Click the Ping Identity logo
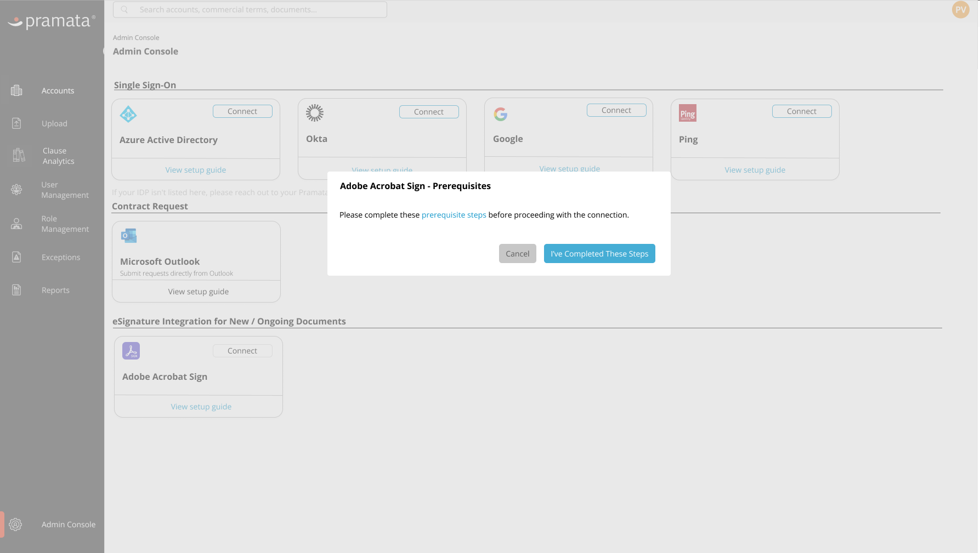The height and width of the screenshot is (553, 980). [688, 113]
